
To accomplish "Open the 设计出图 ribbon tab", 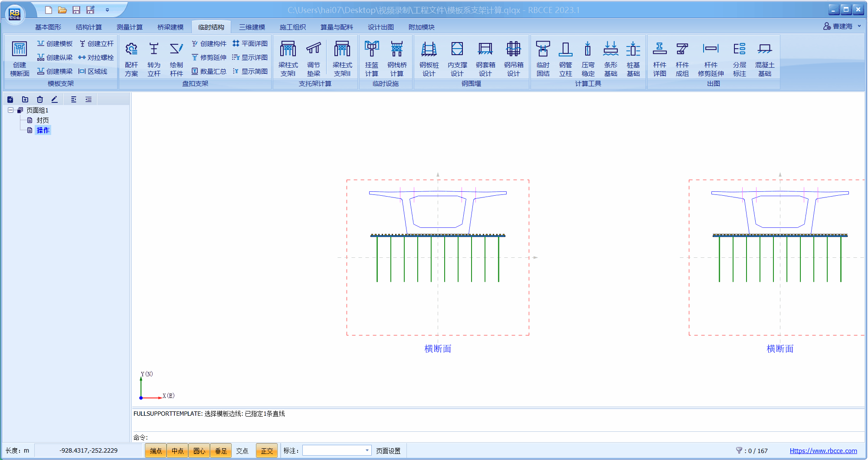I will (x=380, y=27).
